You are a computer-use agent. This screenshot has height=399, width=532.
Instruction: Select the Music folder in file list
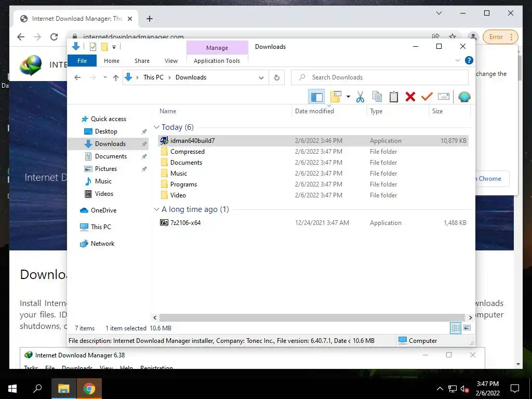(x=313, y=174)
